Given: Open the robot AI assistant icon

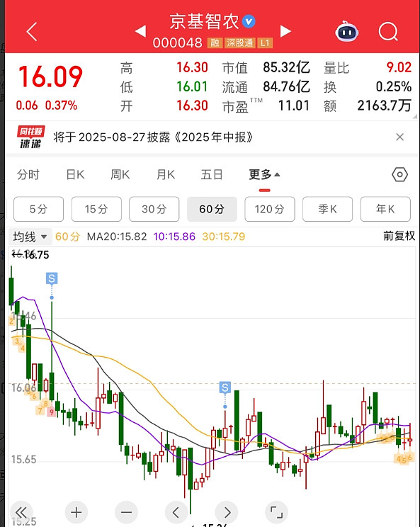Looking at the screenshot, I should click(x=347, y=32).
